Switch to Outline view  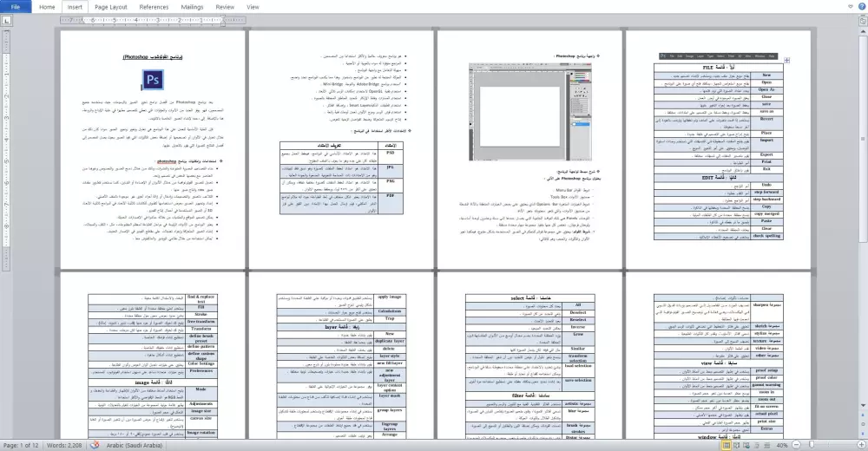(x=757, y=445)
